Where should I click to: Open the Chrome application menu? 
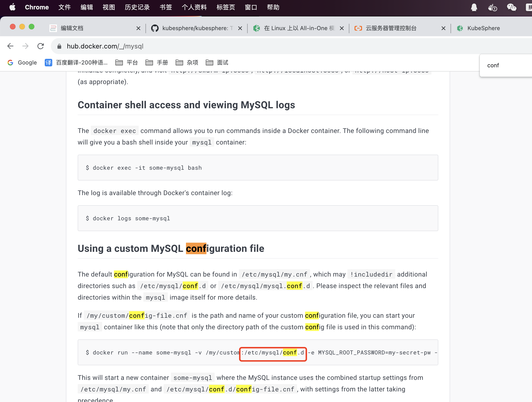[x=37, y=7]
